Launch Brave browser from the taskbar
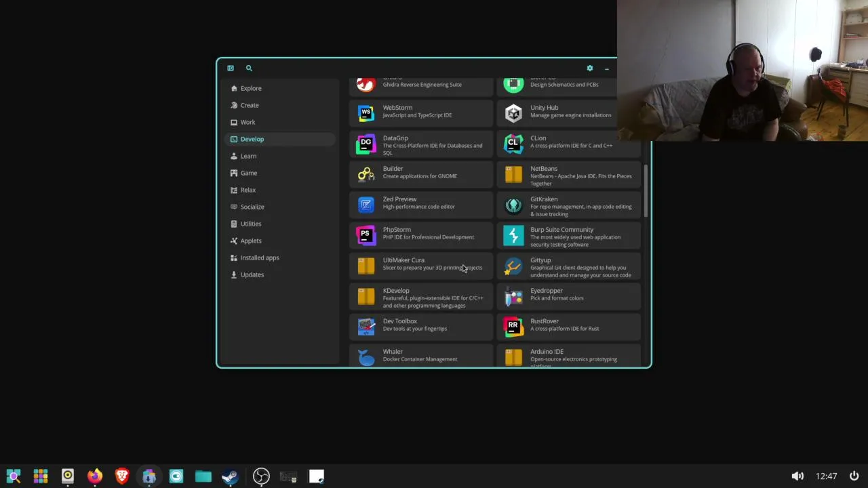 pyautogui.click(x=122, y=476)
